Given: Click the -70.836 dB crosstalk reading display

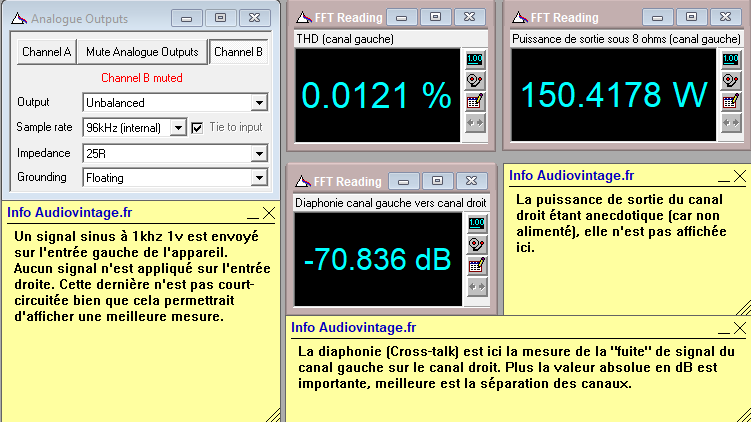Looking at the screenshot, I should click(x=378, y=259).
